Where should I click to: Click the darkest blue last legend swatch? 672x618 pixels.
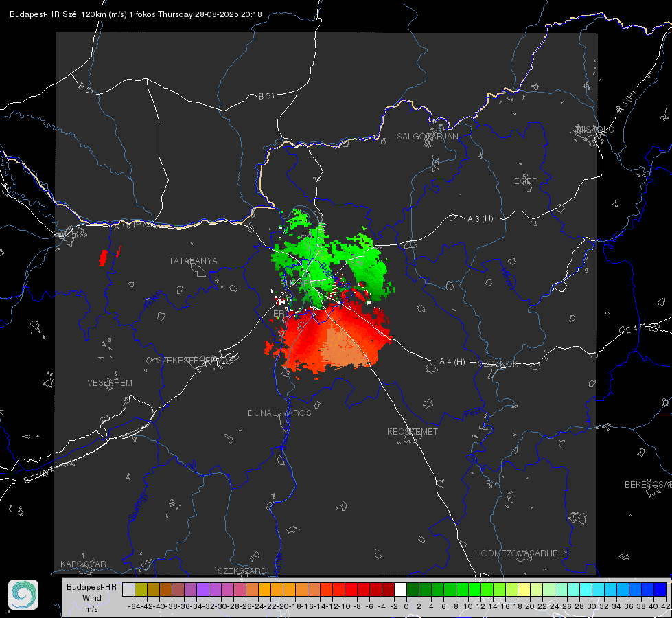(660, 589)
